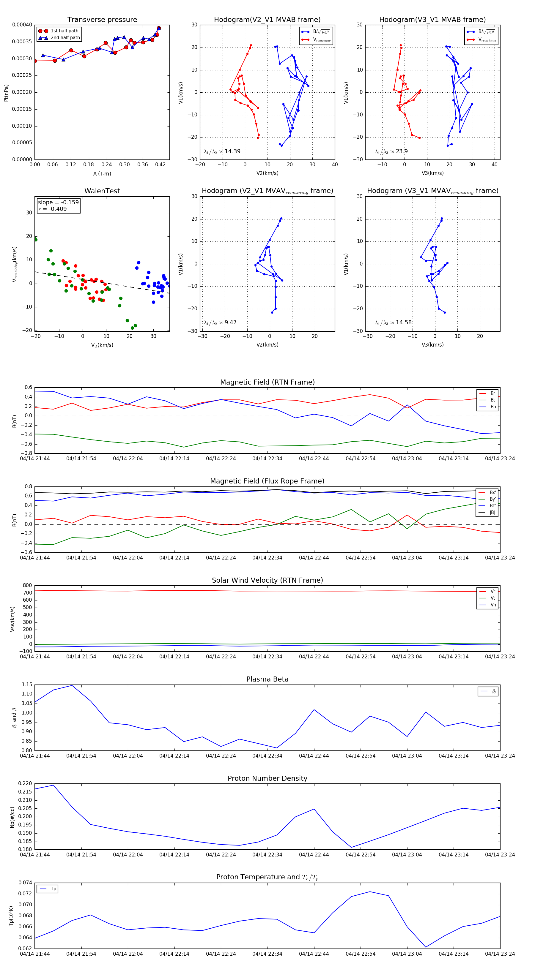Click the 'Transverse pressure' plot title
This screenshot has height=980, width=535.
pos(102,19)
